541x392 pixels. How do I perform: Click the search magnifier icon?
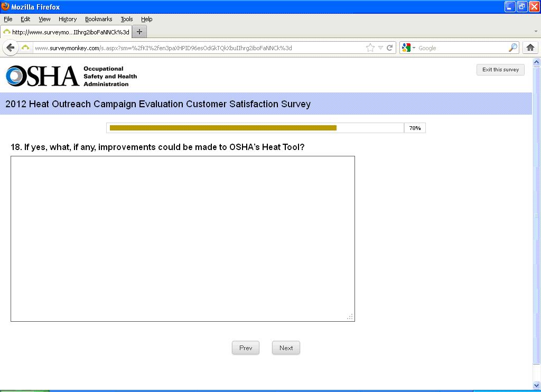(x=513, y=48)
